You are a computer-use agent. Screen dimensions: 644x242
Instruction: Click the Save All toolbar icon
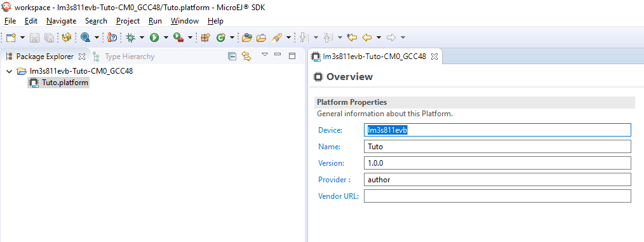(x=49, y=37)
